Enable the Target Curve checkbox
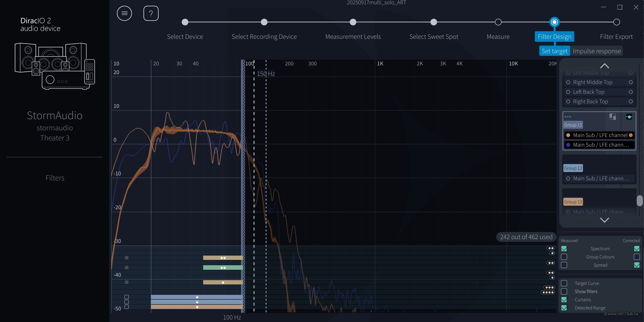The height and width of the screenshot is (322, 644). [564, 283]
